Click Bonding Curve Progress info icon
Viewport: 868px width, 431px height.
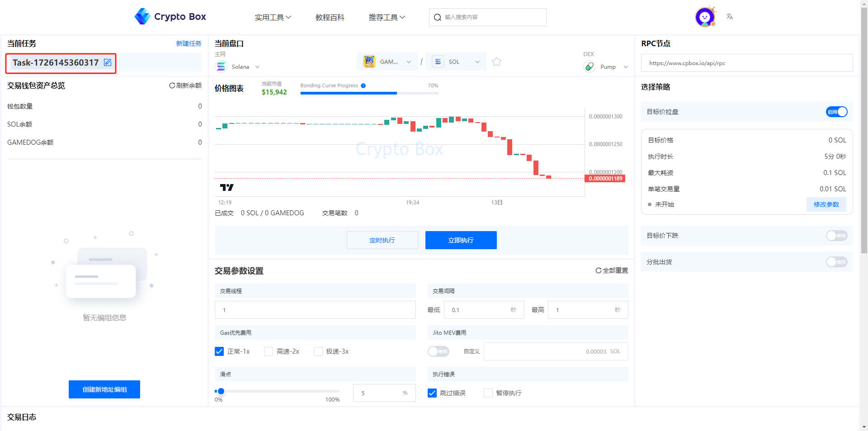tap(363, 85)
